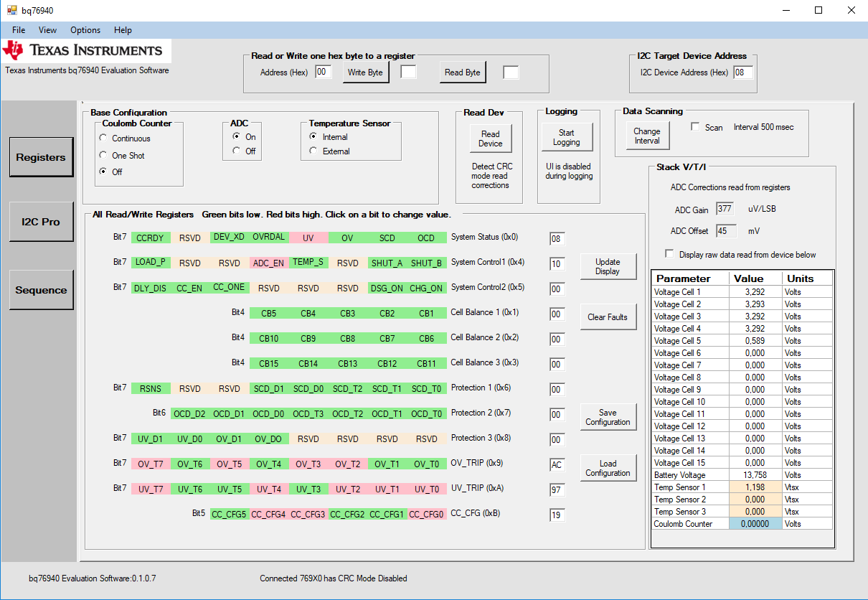The width and height of the screenshot is (868, 600).
Task: Click the CC_CFG hex value 19 field
Action: [557, 515]
